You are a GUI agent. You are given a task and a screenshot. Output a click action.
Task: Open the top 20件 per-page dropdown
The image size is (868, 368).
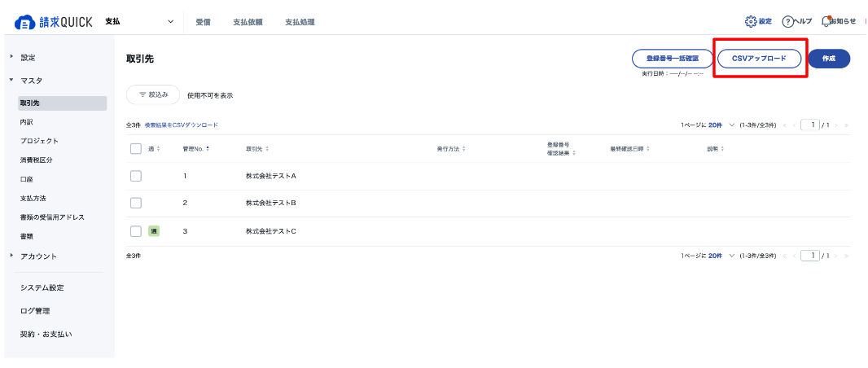coord(721,125)
